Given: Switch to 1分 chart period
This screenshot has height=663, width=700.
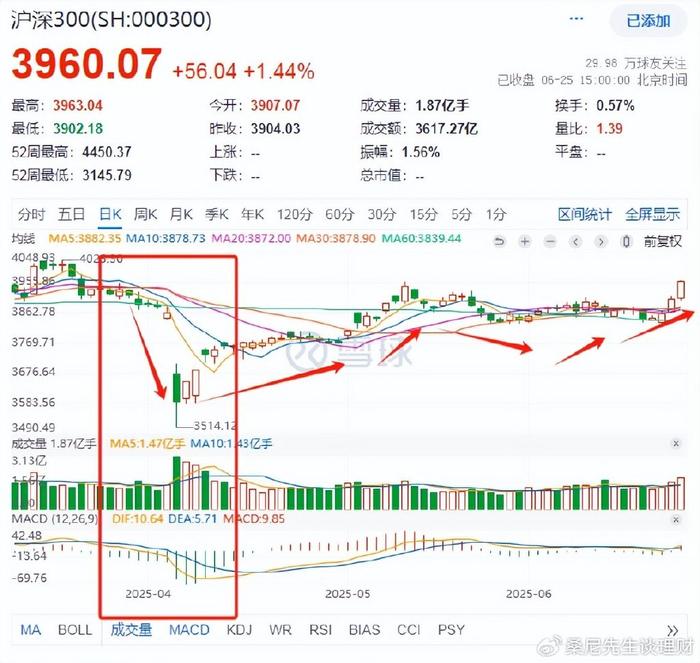Looking at the screenshot, I should 496,214.
